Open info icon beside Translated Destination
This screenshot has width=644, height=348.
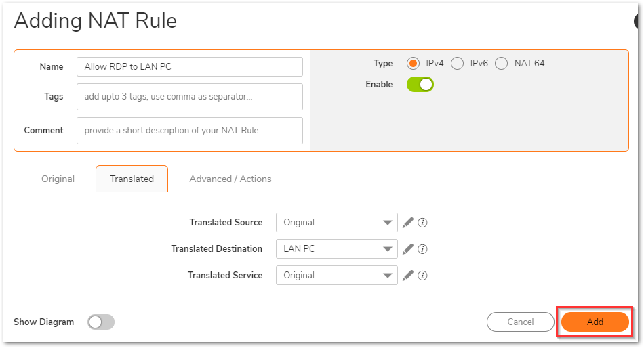click(x=422, y=248)
